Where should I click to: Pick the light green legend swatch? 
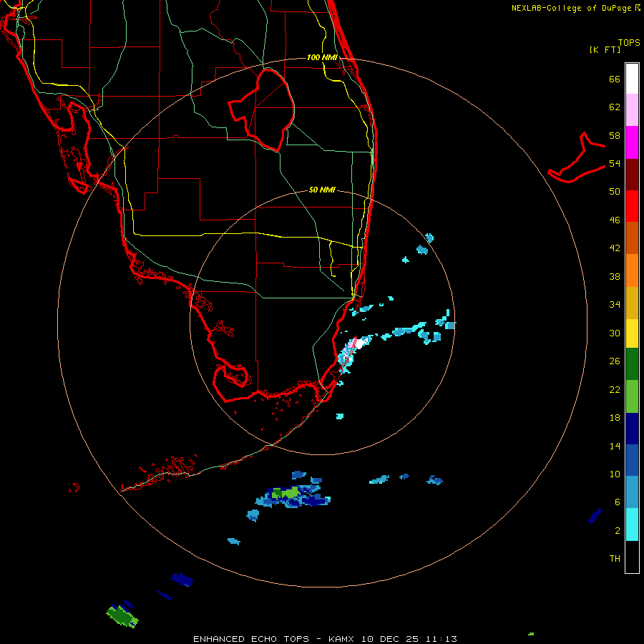pos(632,396)
